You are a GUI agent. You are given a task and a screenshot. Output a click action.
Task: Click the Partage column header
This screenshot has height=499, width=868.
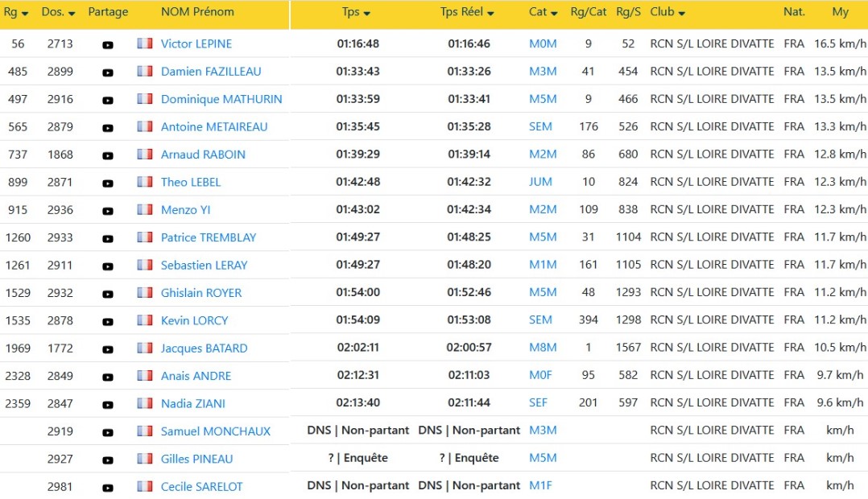pos(108,12)
